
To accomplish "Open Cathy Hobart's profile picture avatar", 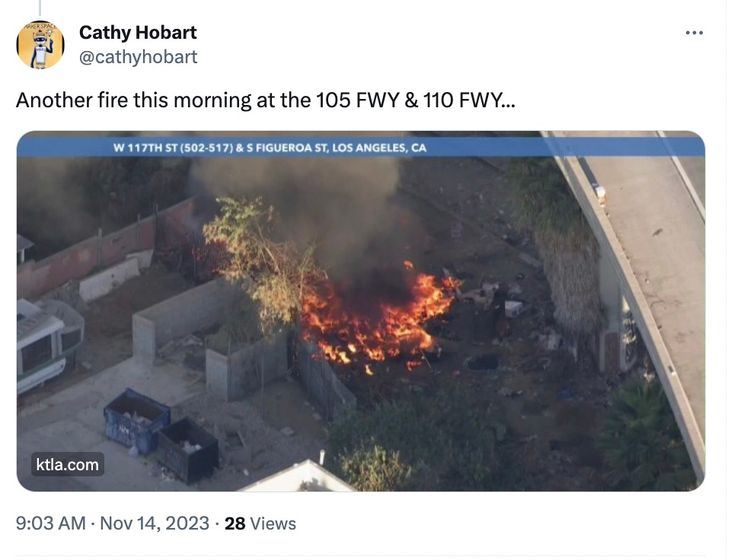I will click(40, 45).
